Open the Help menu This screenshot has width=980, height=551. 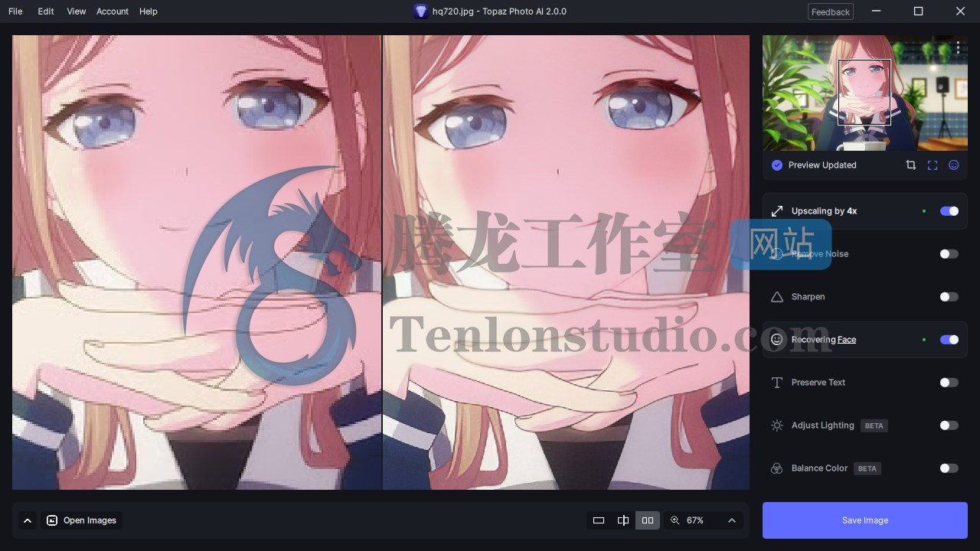(149, 11)
